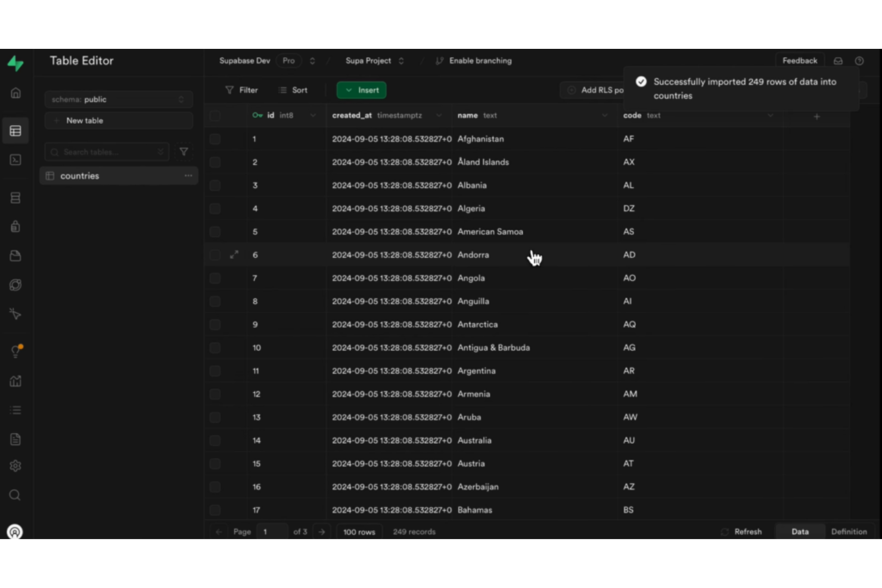Click the Search tables input field

pyautogui.click(x=107, y=152)
